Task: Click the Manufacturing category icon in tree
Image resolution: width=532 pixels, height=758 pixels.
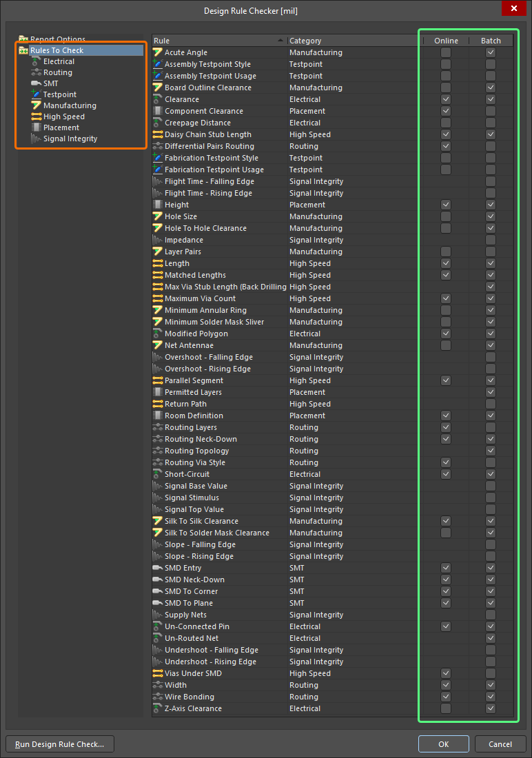Action: tap(36, 105)
